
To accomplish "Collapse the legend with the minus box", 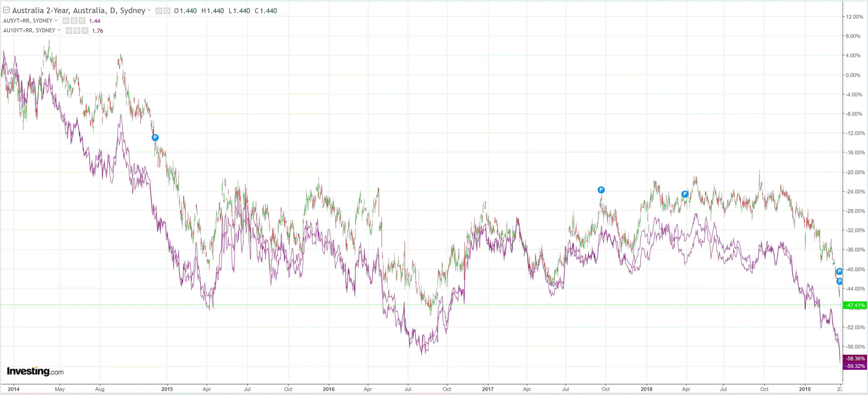I will pos(6,10).
